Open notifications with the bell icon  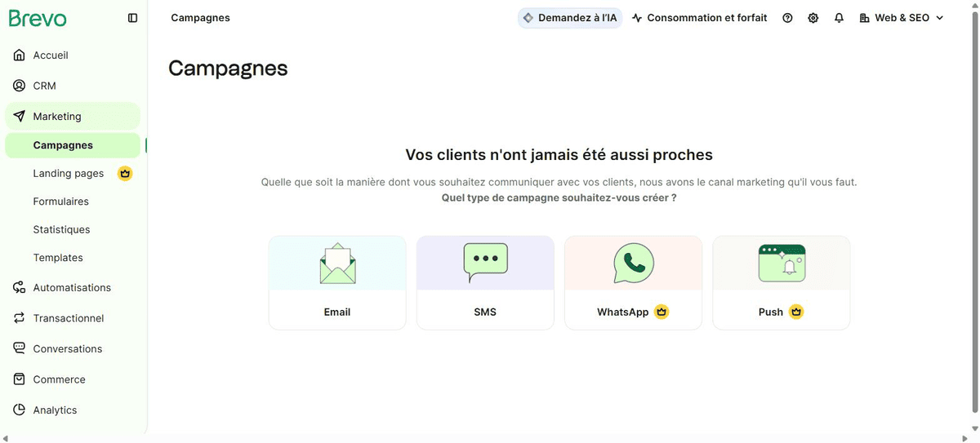pyautogui.click(x=839, y=18)
